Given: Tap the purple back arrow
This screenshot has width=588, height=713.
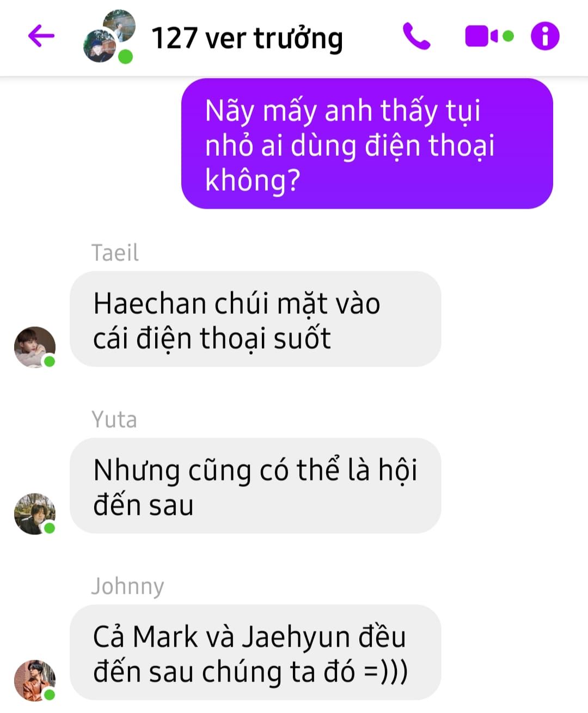Looking at the screenshot, I should pos(41,36).
